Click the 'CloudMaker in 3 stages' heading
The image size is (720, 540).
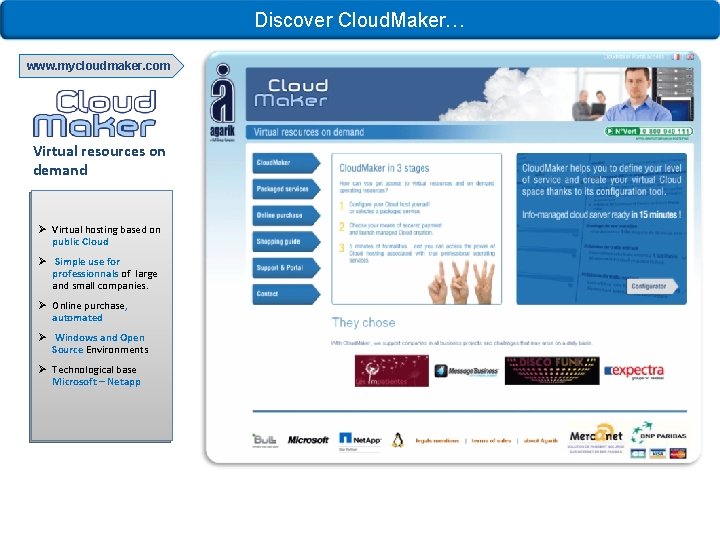(x=384, y=168)
